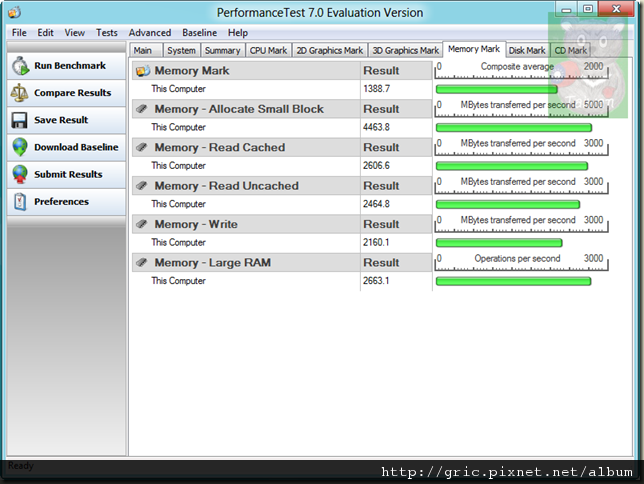
Task: Open the Edit menu
Action: 45,32
